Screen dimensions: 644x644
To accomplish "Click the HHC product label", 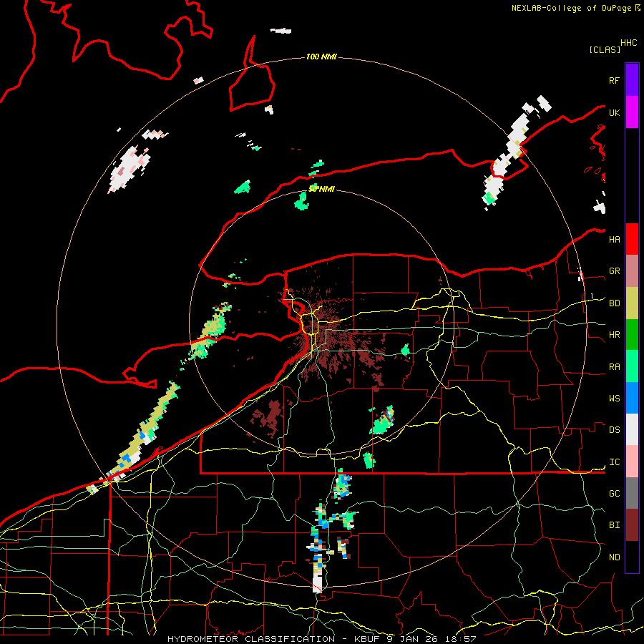I will (629, 43).
